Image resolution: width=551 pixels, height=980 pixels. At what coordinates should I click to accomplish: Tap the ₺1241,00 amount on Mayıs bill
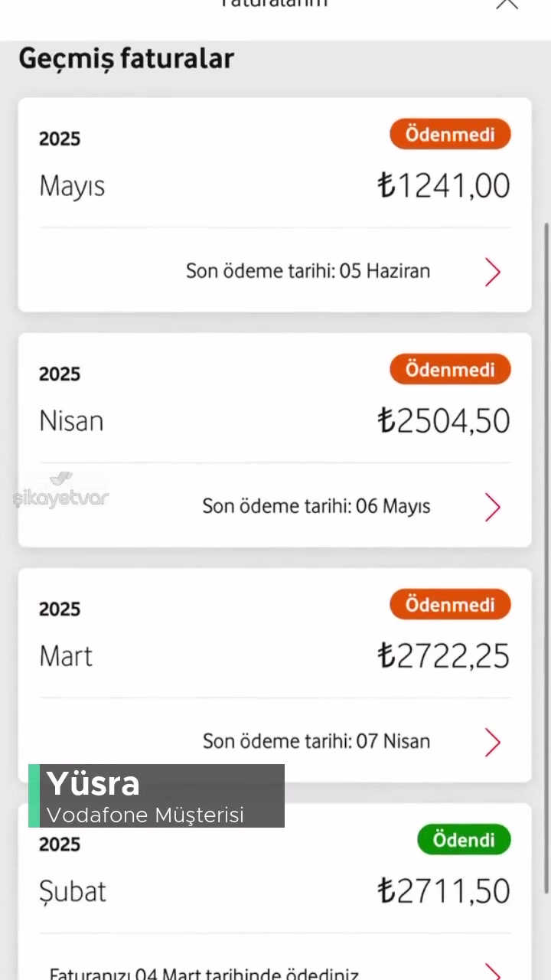pyautogui.click(x=443, y=185)
